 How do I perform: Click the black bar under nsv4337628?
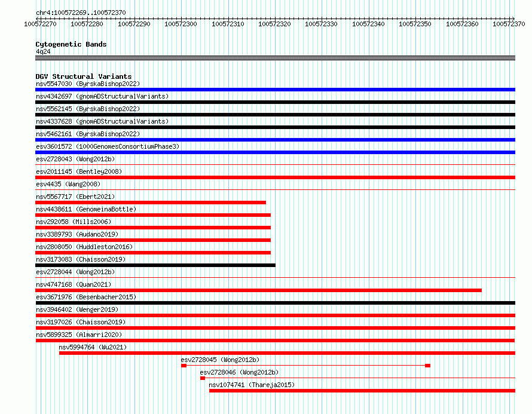tap(275, 127)
